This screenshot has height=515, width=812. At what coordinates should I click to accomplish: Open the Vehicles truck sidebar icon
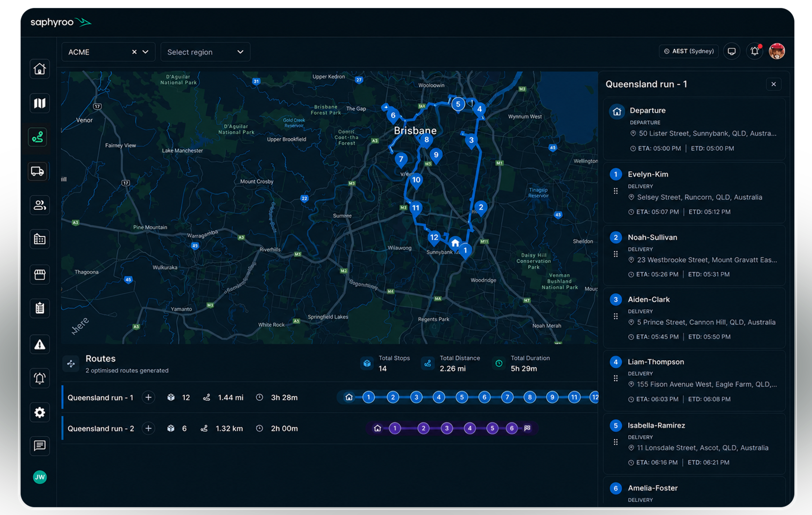37,171
